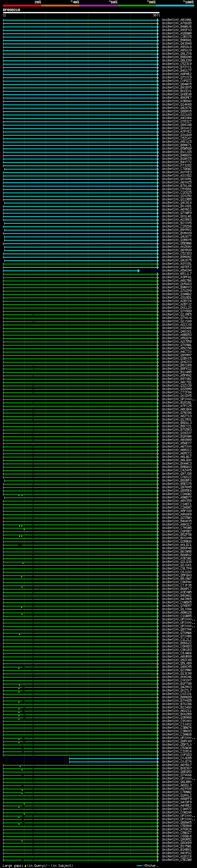Open hit UniRef100_B4WHJ6
The height and width of the screenshot is (868, 197).
click(177, 26)
